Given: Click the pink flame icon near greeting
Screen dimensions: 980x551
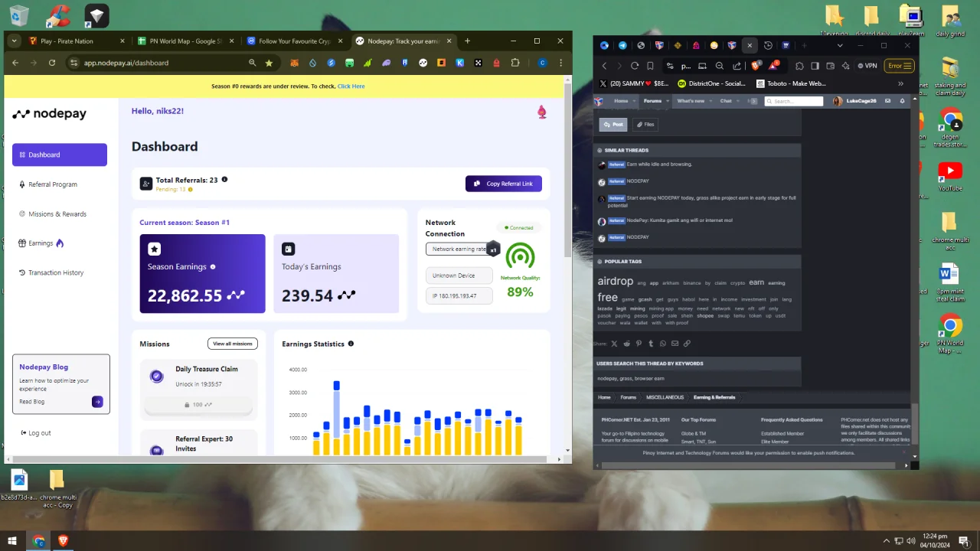Looking at the screenshot, I should tap(542, 112).
